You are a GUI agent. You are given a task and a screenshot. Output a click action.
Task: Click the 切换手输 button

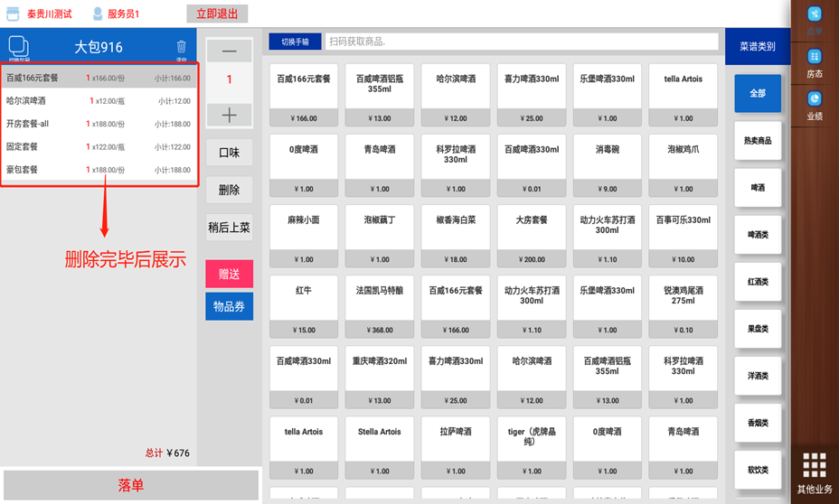pyautogui.click(x=295, y=42)
